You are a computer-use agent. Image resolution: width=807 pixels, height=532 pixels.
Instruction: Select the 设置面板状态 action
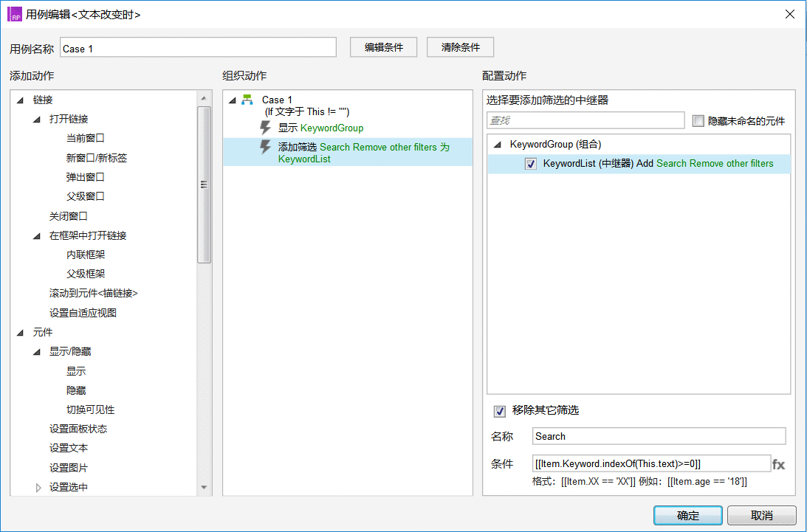(78, 429)
